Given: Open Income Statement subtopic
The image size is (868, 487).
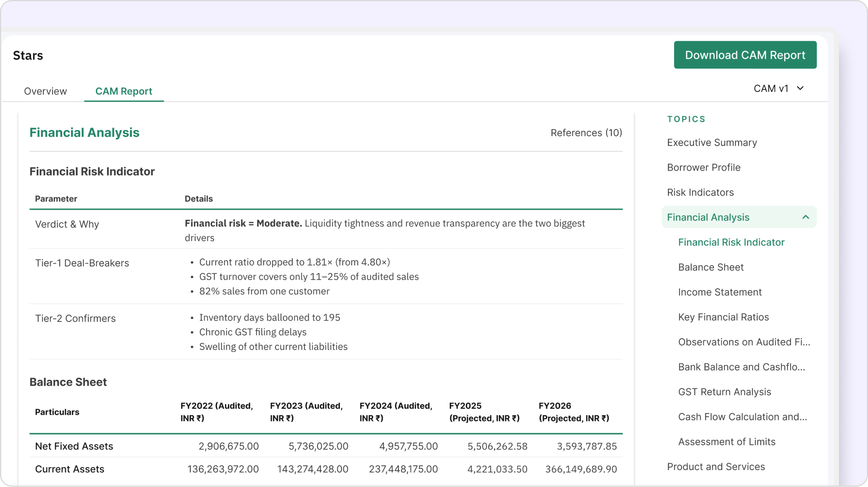Looking at the screenshot, I should tap(720, 292).
